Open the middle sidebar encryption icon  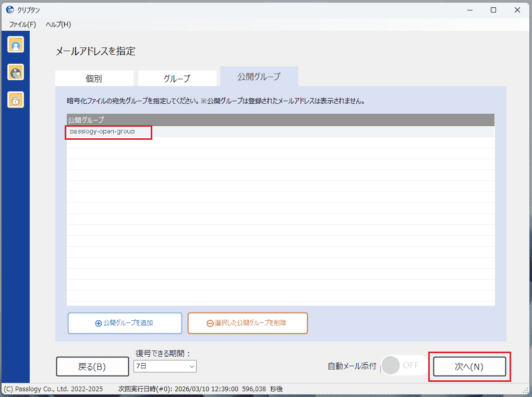pos(16,72)
